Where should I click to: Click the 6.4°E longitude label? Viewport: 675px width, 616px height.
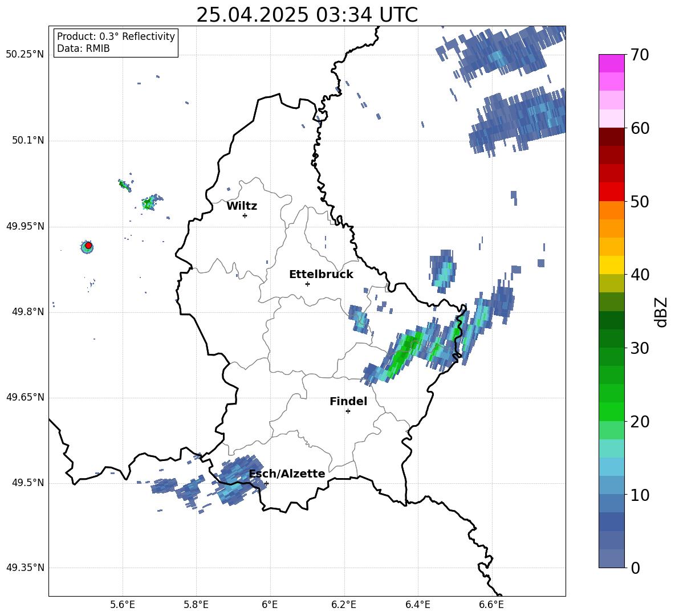(x=417, y=605)
